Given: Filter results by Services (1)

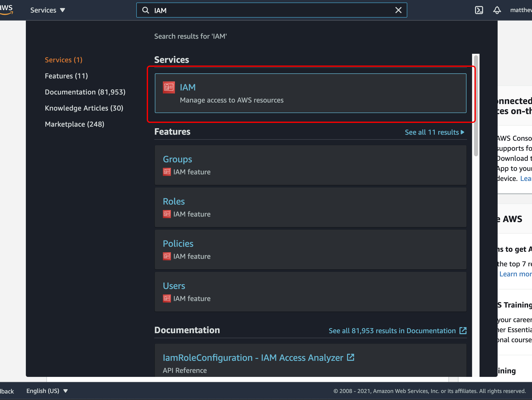Looking at the screenshot, I should 63,60.
